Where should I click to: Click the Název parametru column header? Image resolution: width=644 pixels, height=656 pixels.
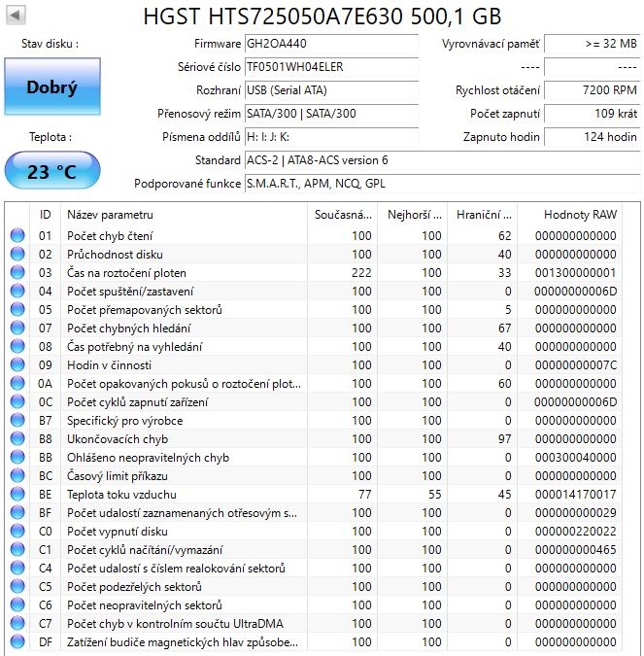coord(184,215)
